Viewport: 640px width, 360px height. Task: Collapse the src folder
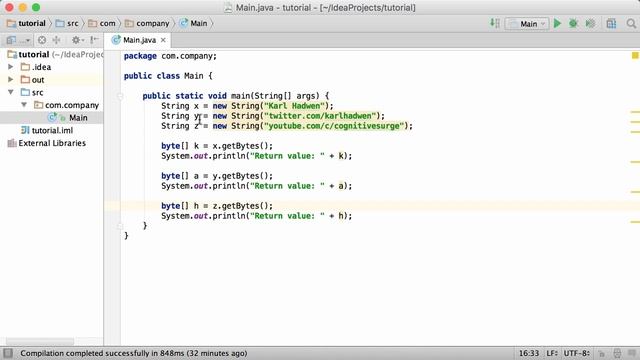tap(11, 92)
